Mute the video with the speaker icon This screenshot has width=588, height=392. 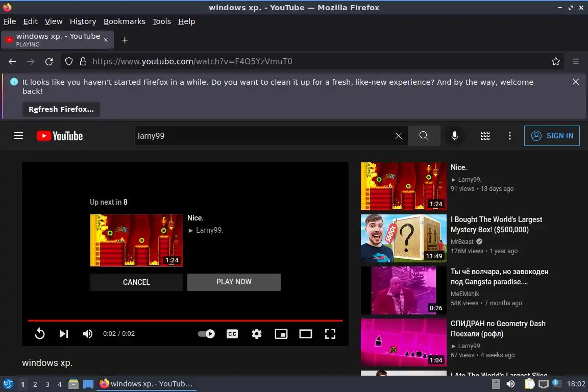[88, 334]
